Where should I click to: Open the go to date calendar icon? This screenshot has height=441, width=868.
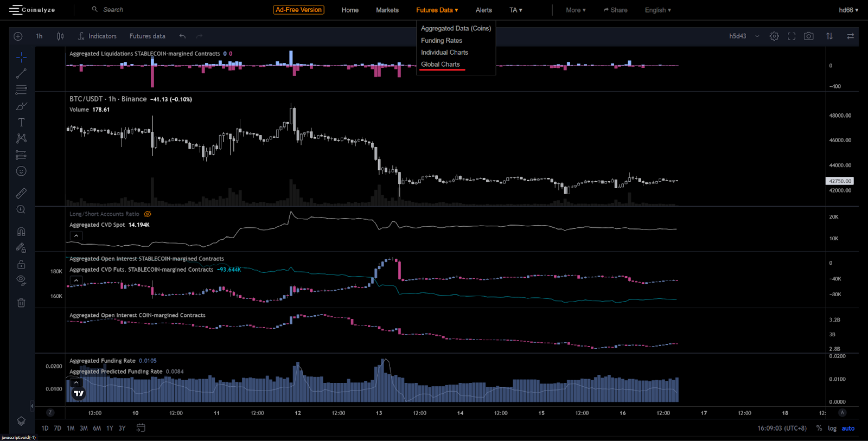click(x=141, y=428)
